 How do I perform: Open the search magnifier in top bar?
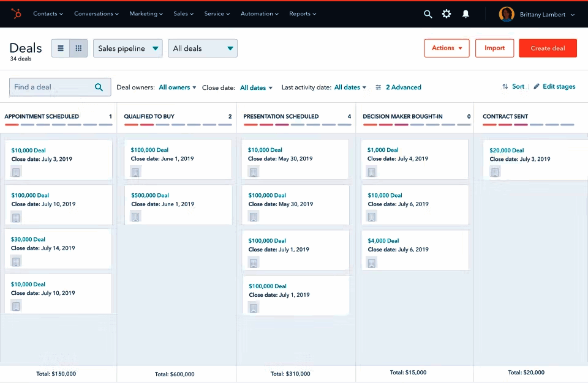[428, 14]
